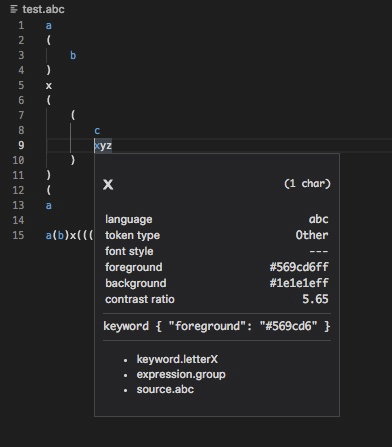Click the 'source.abc' scope entry

tap(165, 389)
